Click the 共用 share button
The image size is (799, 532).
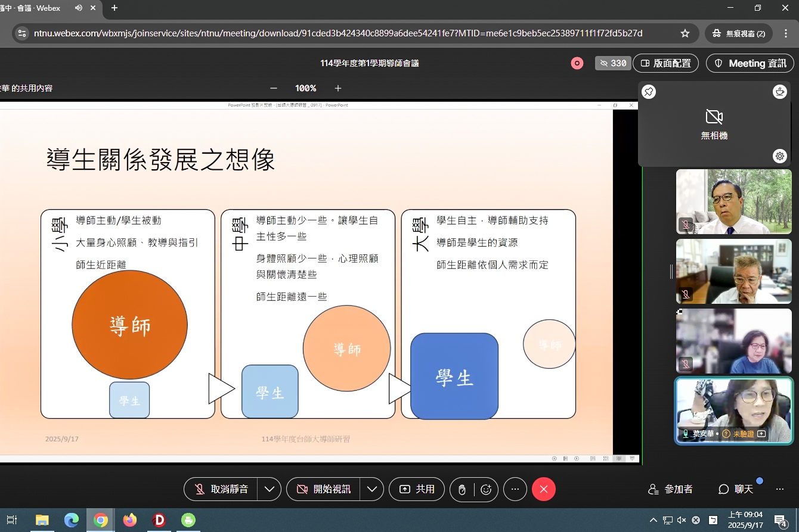tap(417, 489)
